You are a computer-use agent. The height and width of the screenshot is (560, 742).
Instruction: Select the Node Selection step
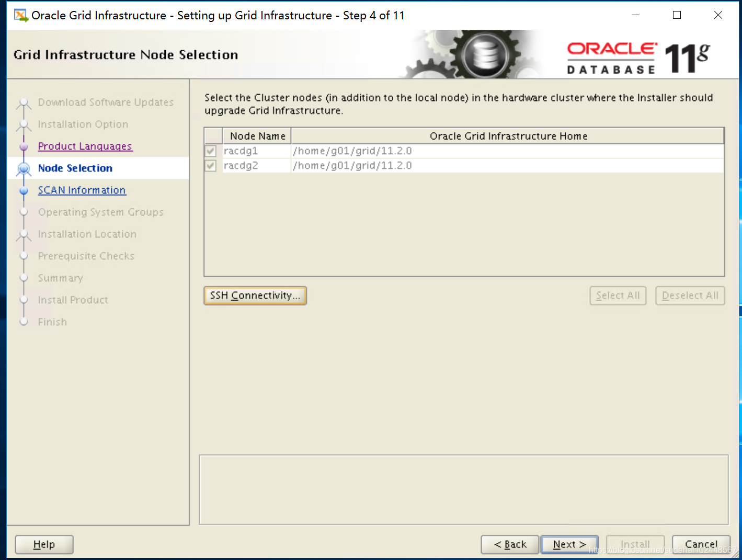point(75,168)
